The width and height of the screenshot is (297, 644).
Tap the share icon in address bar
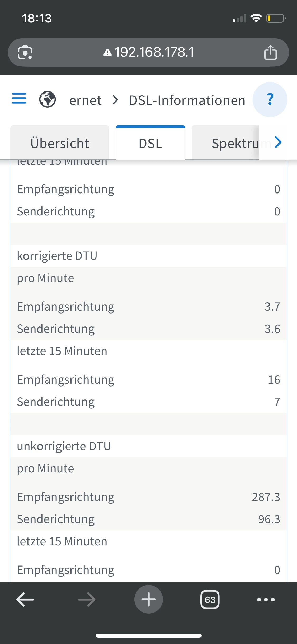(270, 52)
